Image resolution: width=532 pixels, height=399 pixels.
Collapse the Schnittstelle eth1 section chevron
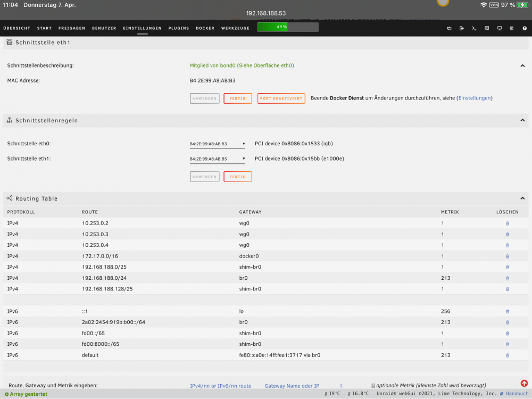522,66
